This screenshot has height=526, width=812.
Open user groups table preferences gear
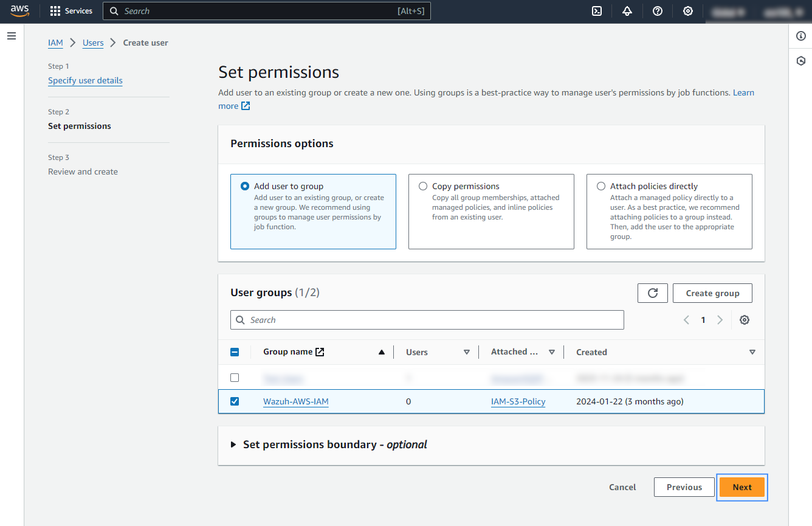(745, 320)
